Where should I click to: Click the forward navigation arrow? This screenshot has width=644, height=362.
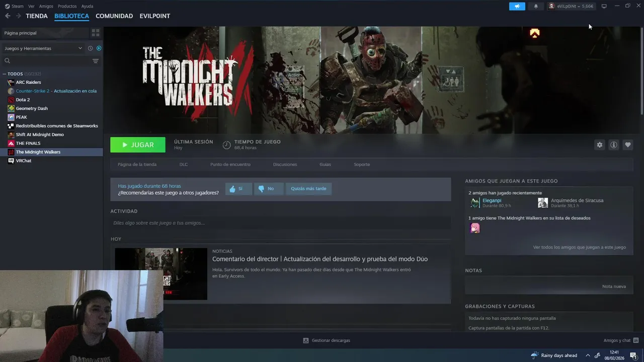pos(19,16)
